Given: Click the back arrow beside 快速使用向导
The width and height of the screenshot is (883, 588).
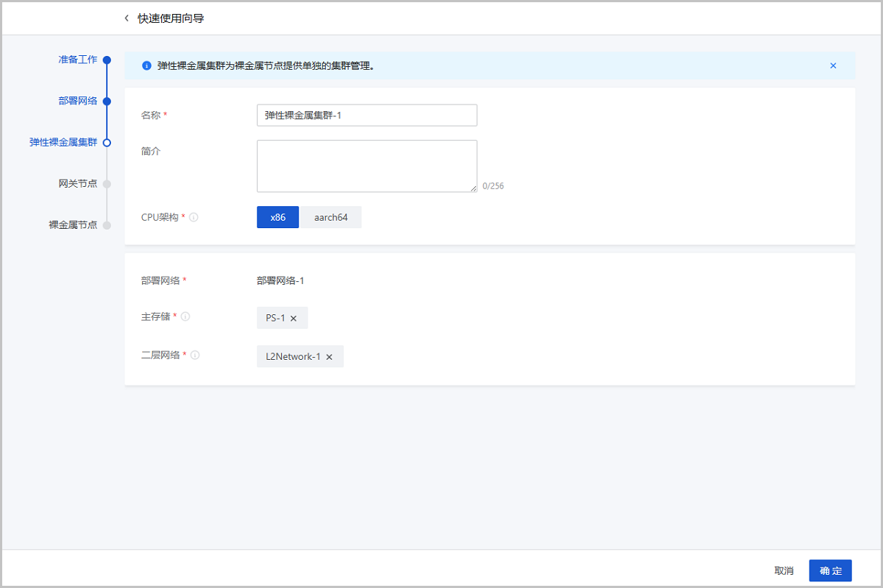Looking at the screenshot, I should coord(127,18).
